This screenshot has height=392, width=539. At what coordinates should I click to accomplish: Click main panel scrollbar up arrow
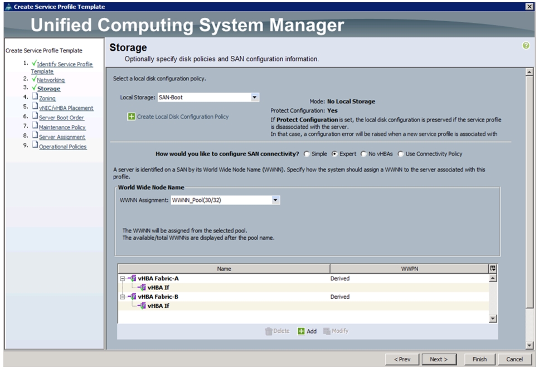point(529,72)
